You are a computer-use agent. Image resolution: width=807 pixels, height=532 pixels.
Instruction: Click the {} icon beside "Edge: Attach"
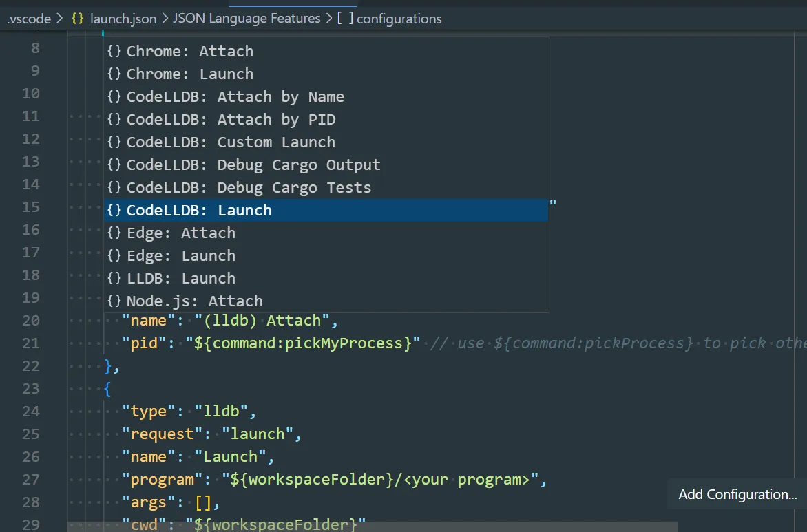[x=113, y=233]
